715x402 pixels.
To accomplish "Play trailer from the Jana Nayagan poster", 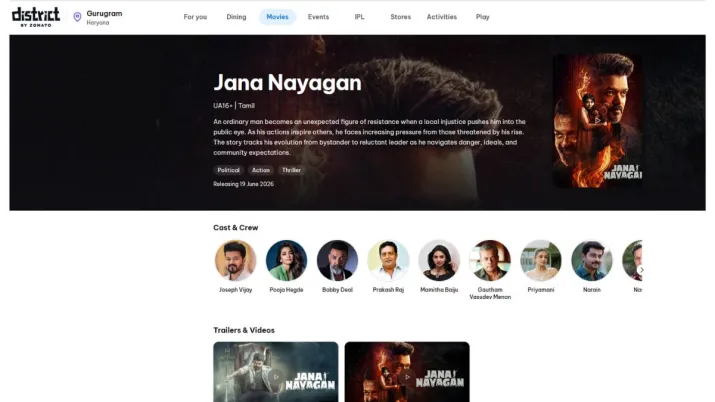I will 597,120.
